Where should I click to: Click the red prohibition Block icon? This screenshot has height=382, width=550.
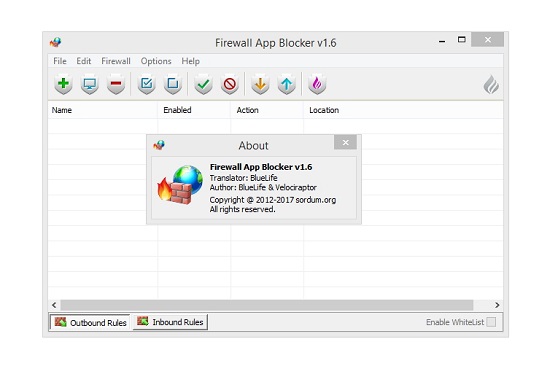[x=230, y=84]
